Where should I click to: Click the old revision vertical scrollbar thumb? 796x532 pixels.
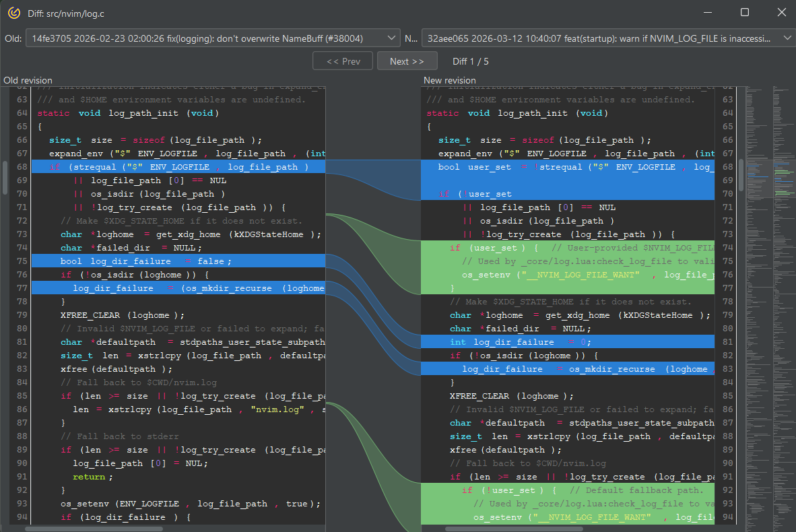point(4,176)
